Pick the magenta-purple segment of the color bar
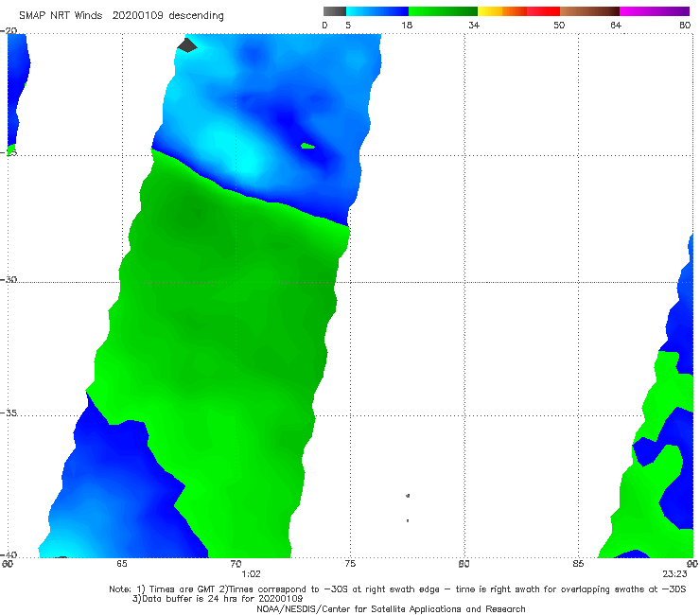 pos(655,11)
